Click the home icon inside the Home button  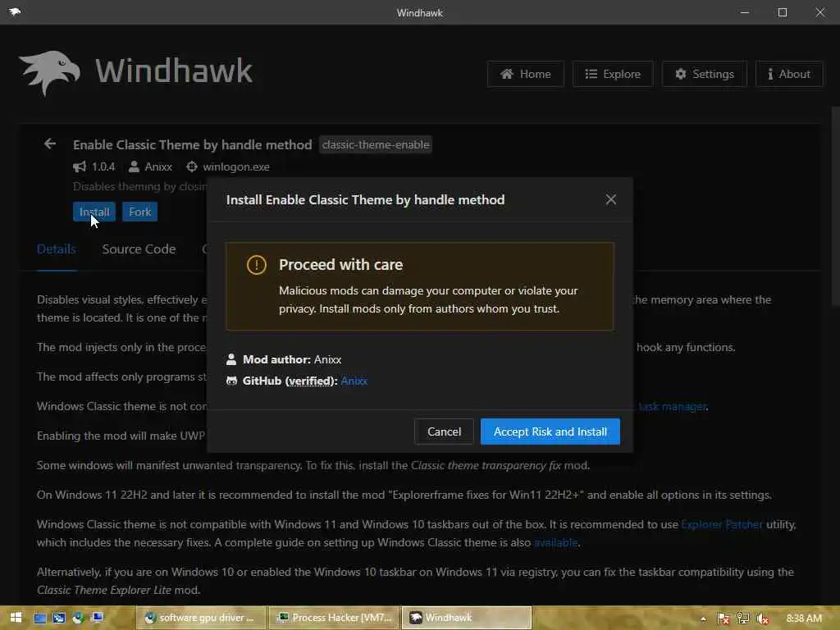(x=507, y=74)
